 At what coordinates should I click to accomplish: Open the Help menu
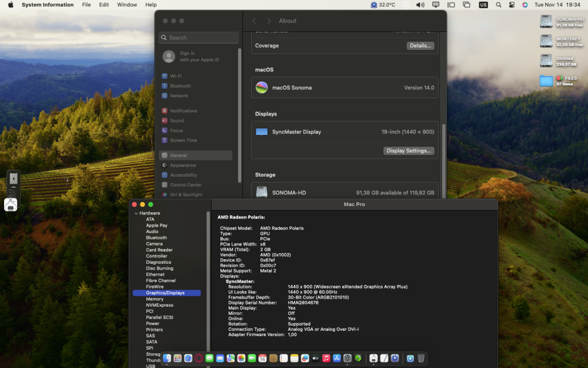coord(151,5)
